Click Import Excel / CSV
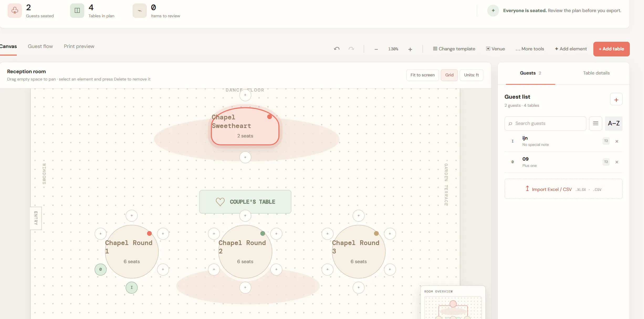 pos(563,189)
